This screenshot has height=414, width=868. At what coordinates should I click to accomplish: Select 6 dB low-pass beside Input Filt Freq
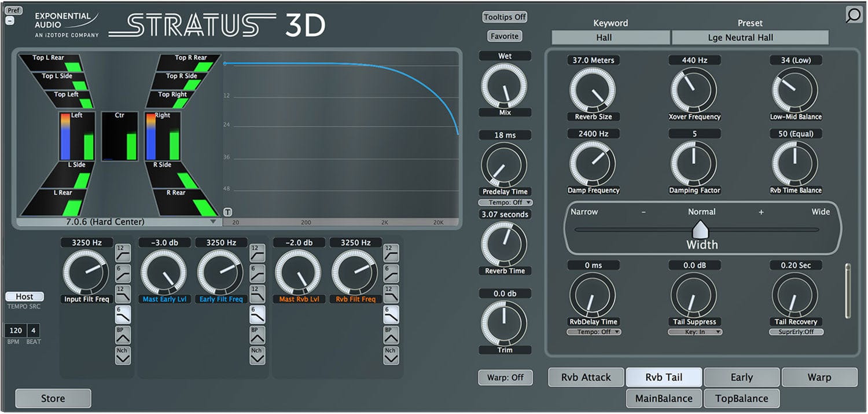coord(123,314)
